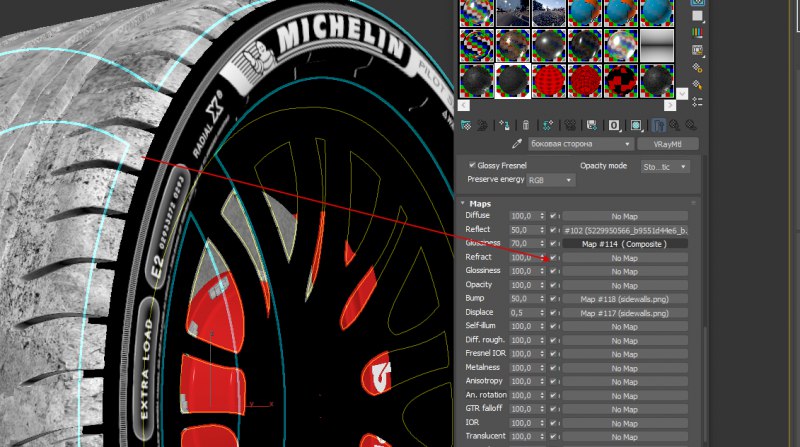
Task: Toggle the Metalness map checkbox
Action: (x=553, y=368)
